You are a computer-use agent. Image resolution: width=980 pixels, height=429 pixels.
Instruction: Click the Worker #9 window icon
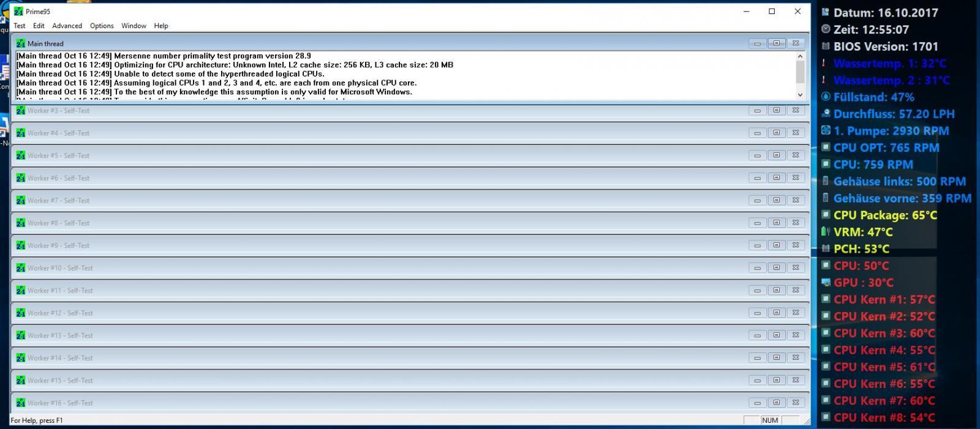(x=21, y=245)
